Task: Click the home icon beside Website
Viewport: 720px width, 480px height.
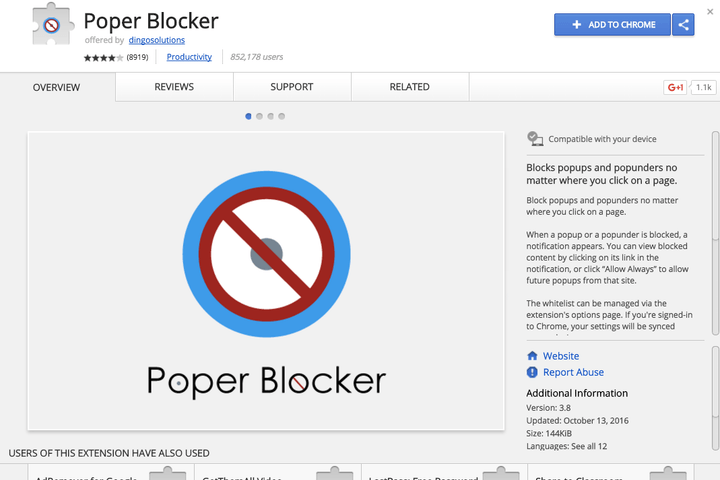Action: pos(532,356)
